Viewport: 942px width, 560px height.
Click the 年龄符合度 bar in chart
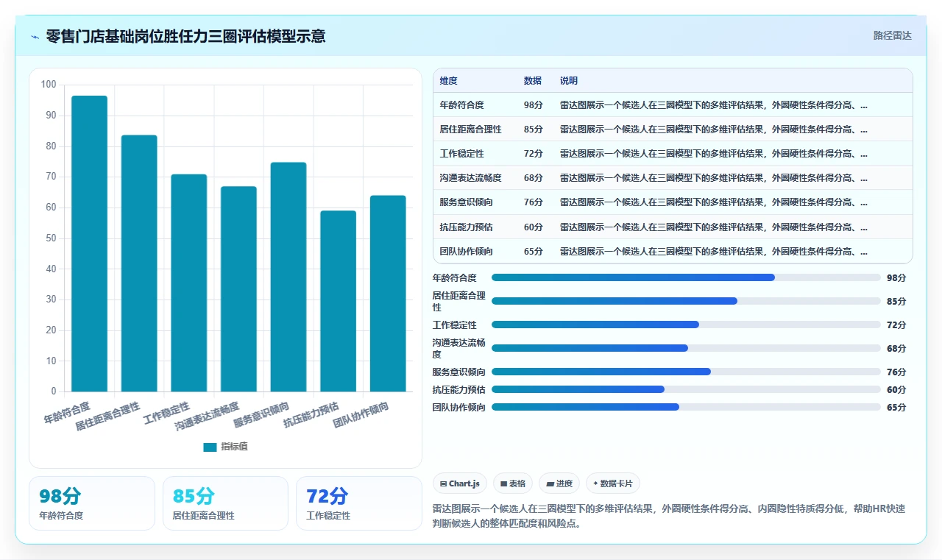pyautogui.click(x=89, y=244)
